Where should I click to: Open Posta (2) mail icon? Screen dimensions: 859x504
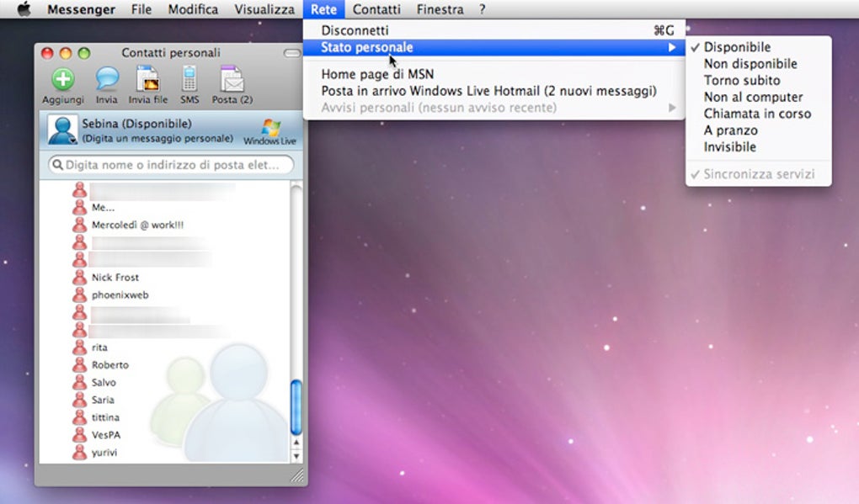pyautogui.click(x=232, y=79)
